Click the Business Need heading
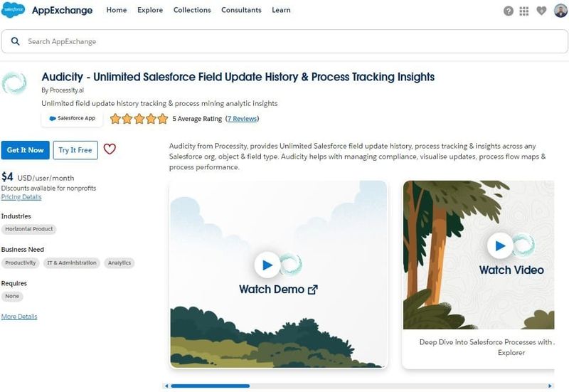569x392 pixels. pyautogui.click(x=23, y=249)
